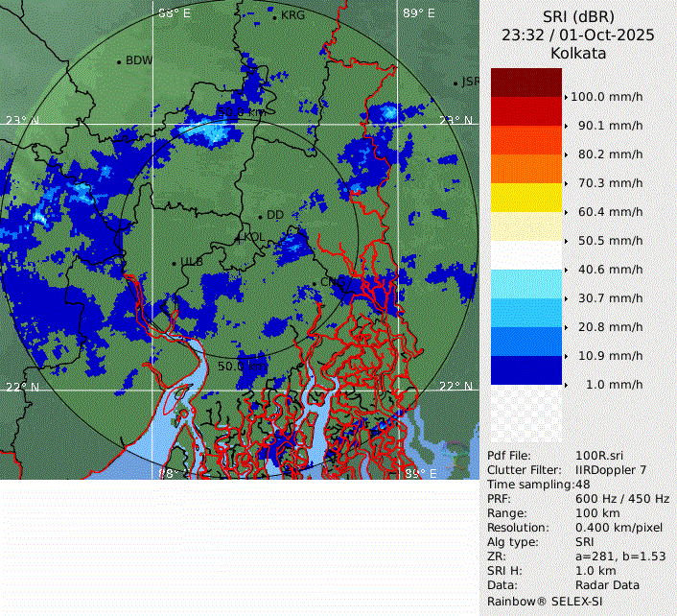677x616 pixels.
Task: Click the KRG station marker
Action: (274, 16)
